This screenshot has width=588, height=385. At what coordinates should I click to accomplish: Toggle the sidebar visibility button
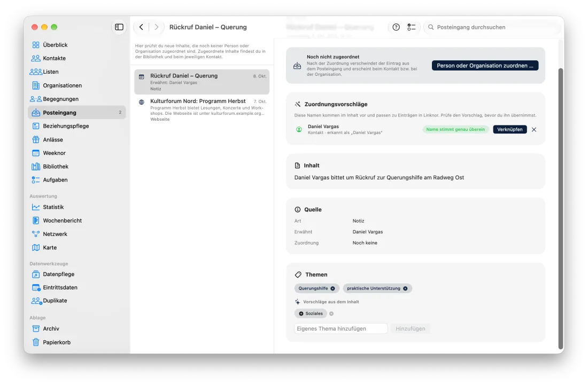coord(119,27)
